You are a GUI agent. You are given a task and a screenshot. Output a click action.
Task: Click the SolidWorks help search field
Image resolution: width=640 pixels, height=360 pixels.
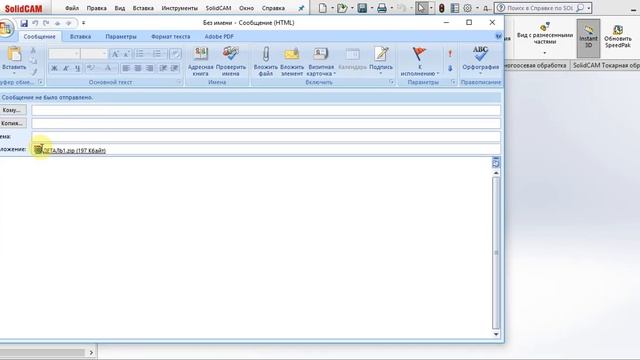541,8
